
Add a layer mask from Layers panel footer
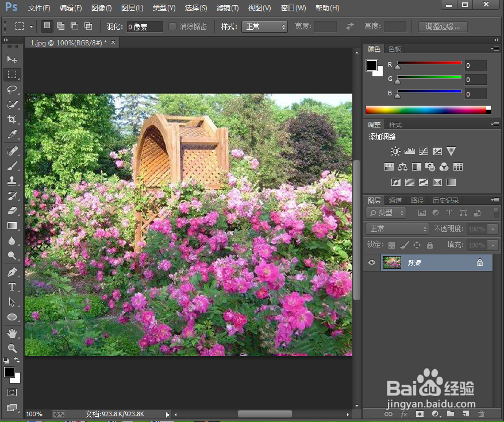(420, 413)
